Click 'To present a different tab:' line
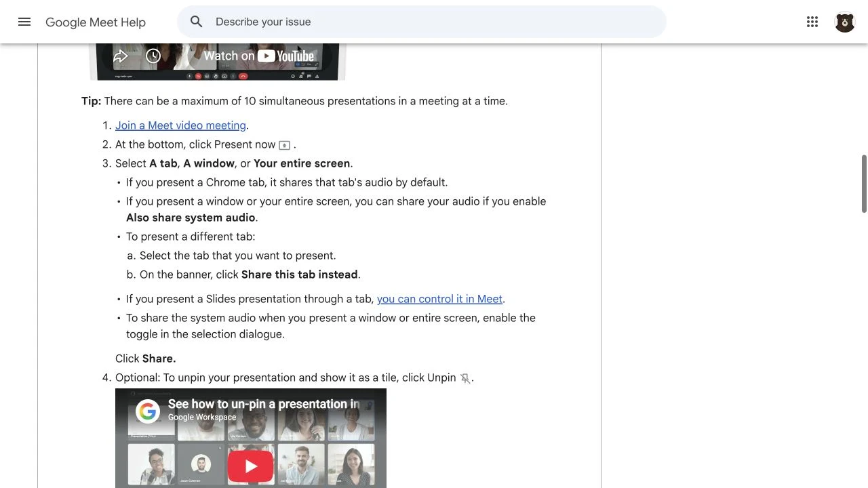 click(191, 237)
